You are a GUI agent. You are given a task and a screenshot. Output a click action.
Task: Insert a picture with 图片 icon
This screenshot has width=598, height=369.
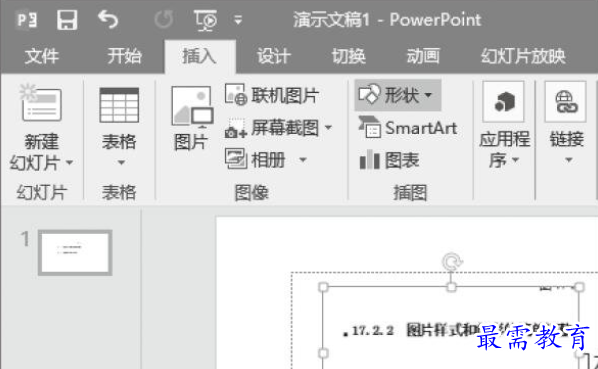[192, 107]
